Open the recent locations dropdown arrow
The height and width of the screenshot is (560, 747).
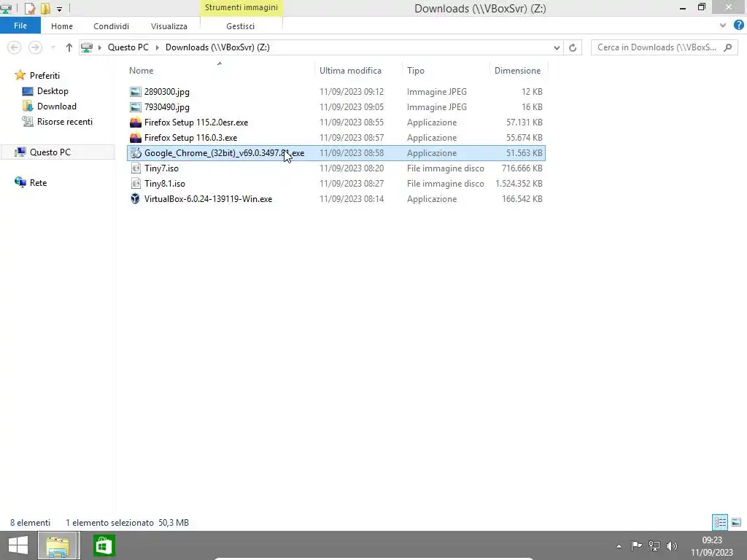(x=53, y=47)
